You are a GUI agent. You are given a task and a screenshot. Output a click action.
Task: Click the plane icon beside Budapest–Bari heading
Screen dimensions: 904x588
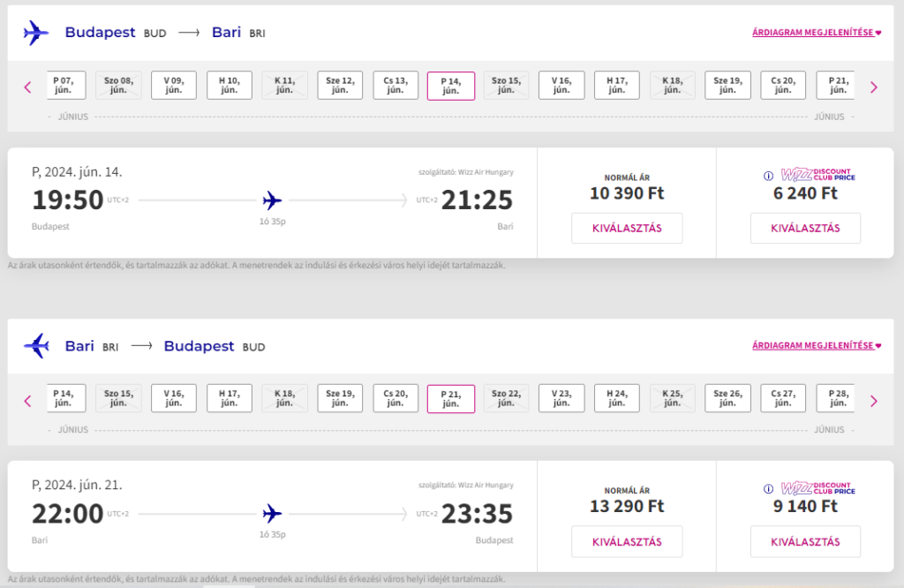tap(35, 33)
